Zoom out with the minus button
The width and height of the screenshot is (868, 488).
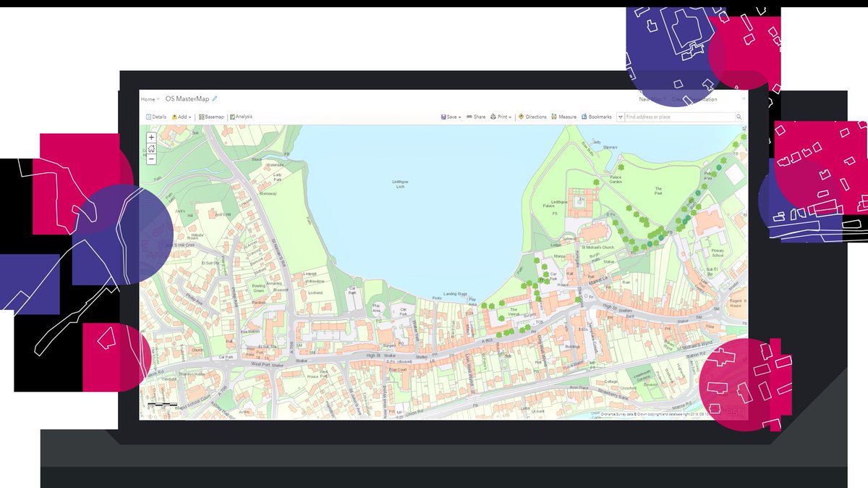coord(151,159)
